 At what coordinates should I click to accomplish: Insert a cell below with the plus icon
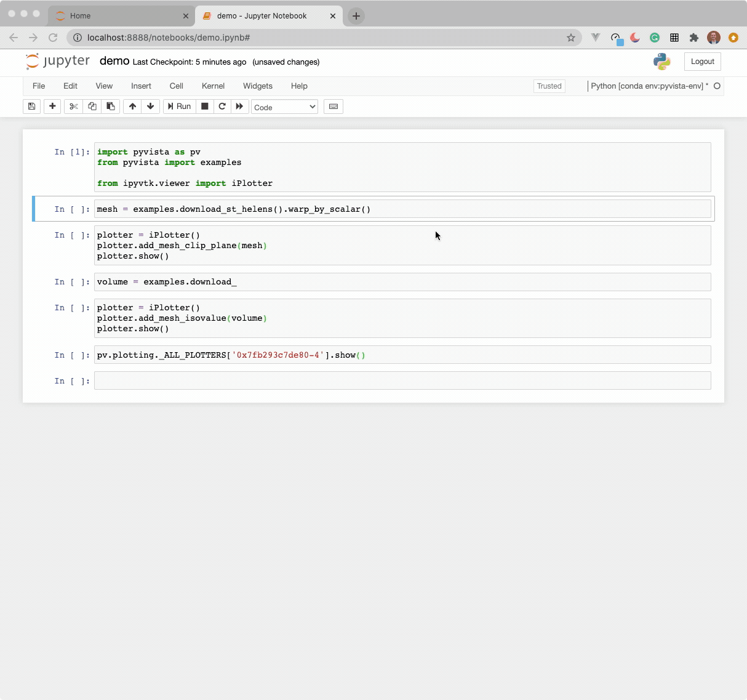(52, 107)
